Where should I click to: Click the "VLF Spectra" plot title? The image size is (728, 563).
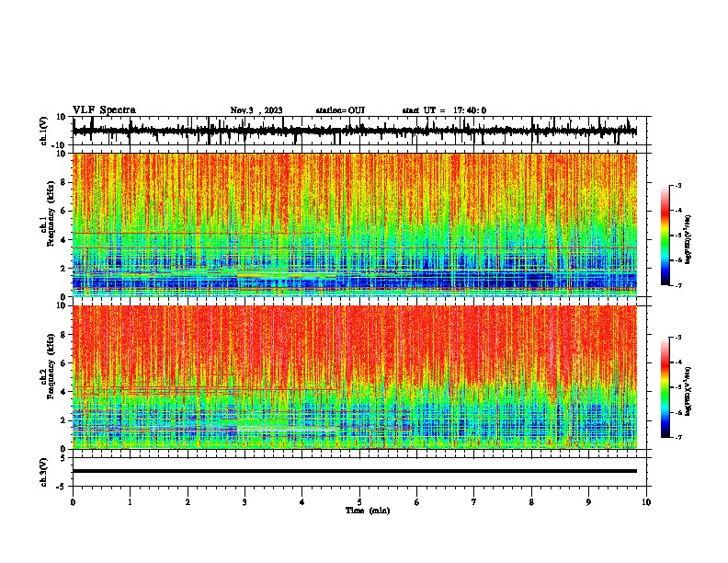click(104, 110)
